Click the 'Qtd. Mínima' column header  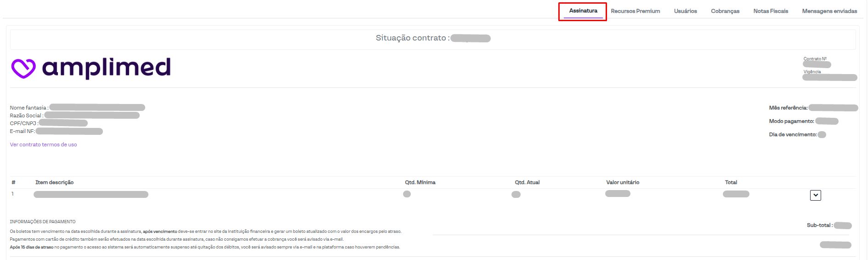(x=420, y=183)
